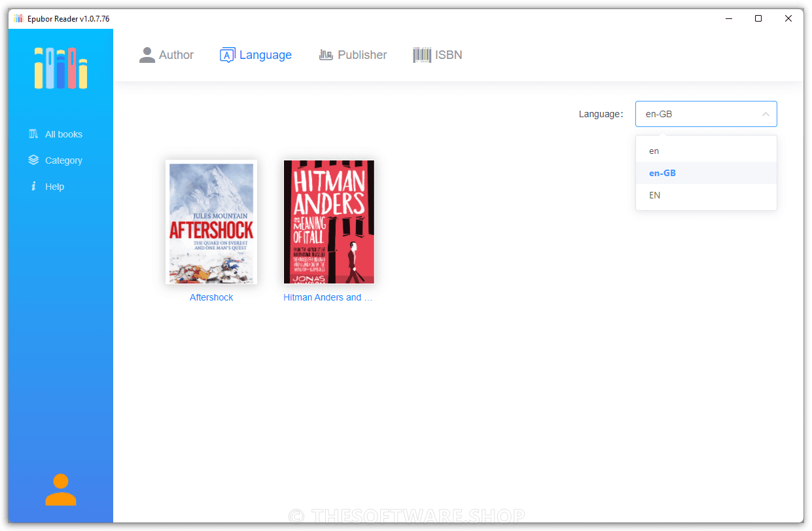Minimize the Epubor Reader window
This screenshot has width=812, height=531.
coord(728,19)
